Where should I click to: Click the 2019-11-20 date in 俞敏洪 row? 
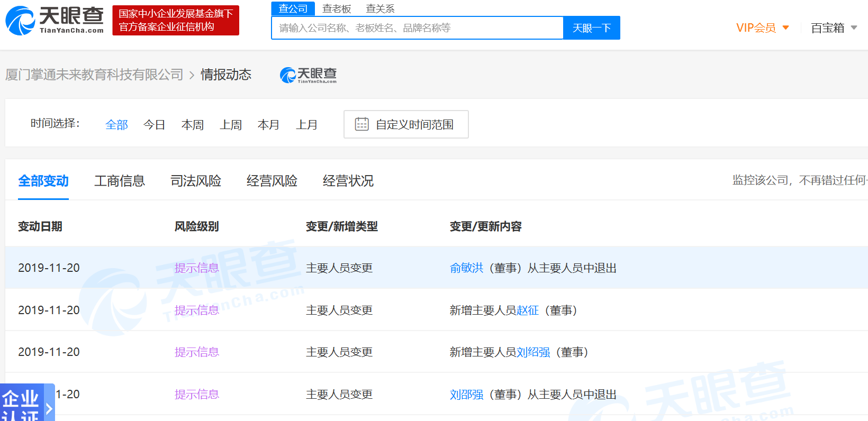(x=49, y=268)
